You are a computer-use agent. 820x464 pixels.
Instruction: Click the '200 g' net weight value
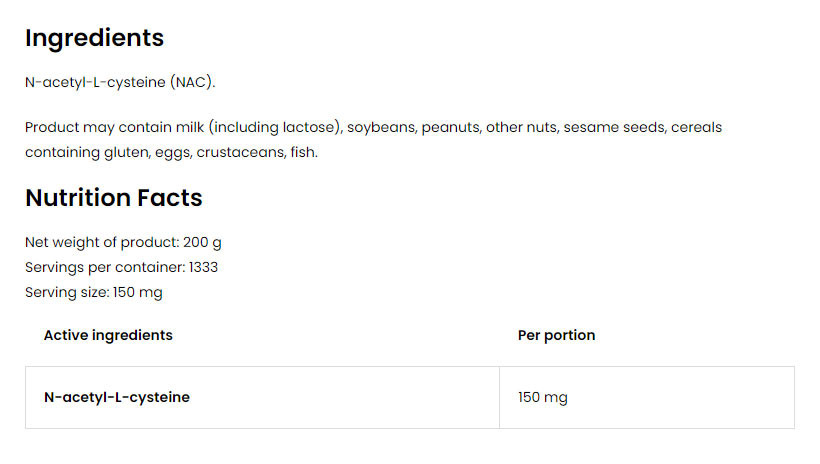point(202,243)
